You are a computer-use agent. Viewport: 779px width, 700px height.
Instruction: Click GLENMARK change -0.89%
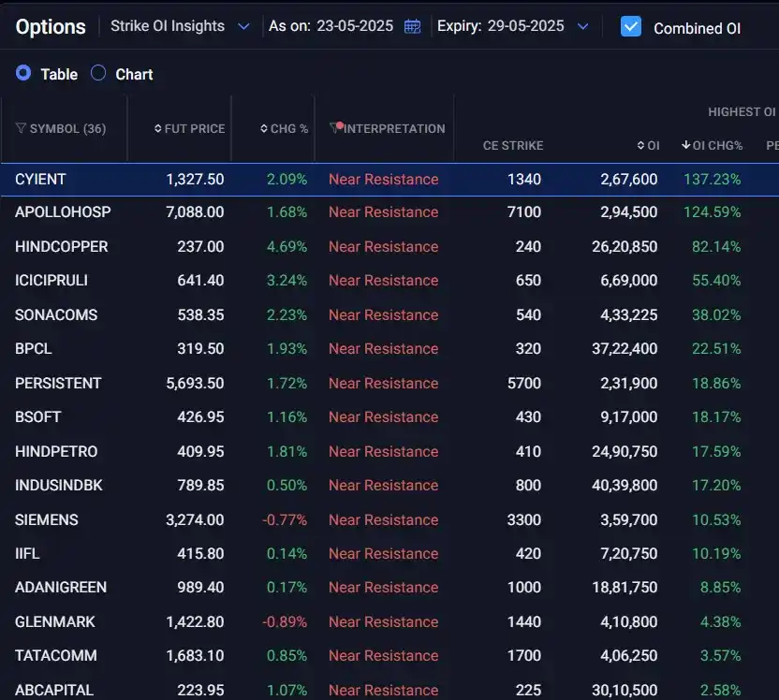click(285, 622)
